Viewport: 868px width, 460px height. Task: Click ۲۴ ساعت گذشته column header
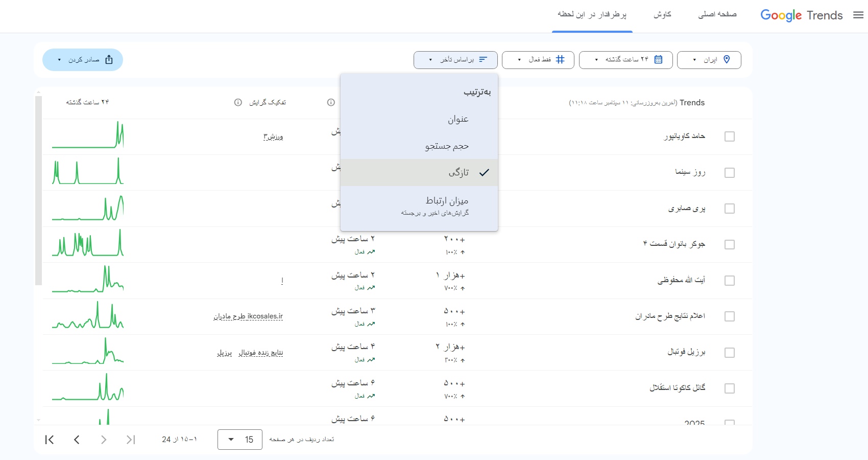coord(87,102)
